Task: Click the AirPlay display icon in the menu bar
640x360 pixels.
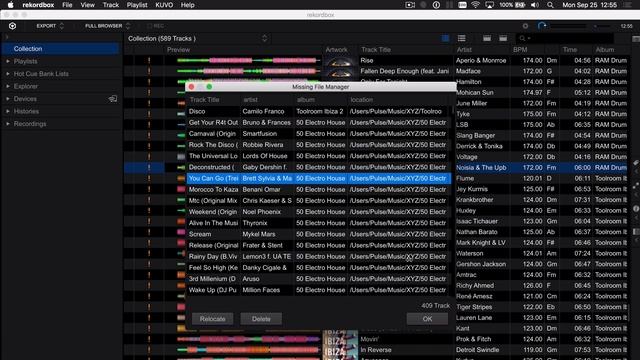Action: coord(489,5)
